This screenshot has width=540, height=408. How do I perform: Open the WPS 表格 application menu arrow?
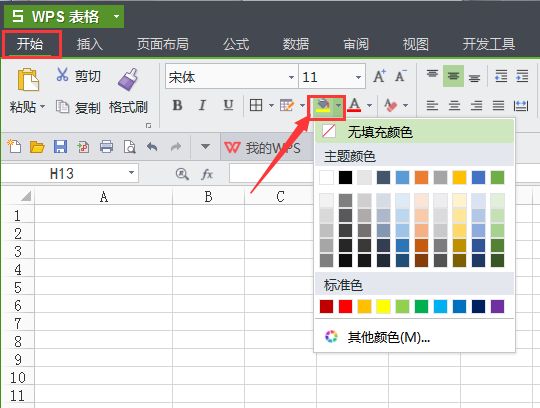click(116, 16)
